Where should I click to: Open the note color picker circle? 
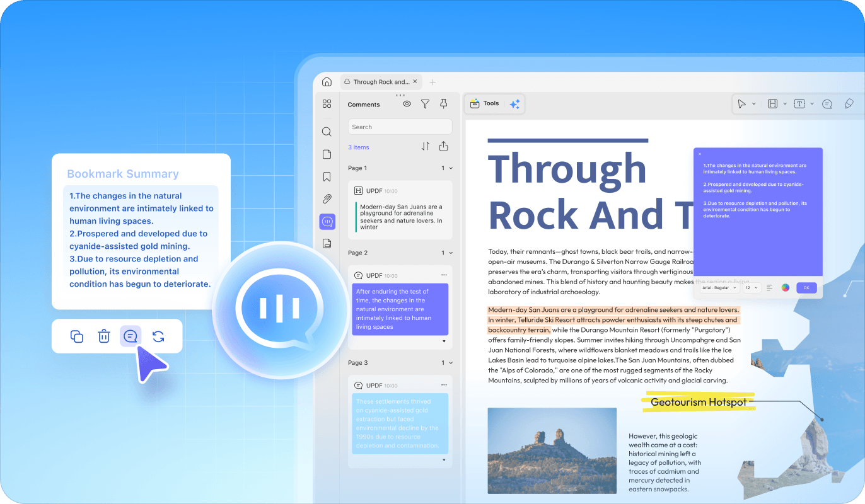[x=786, y=287]
